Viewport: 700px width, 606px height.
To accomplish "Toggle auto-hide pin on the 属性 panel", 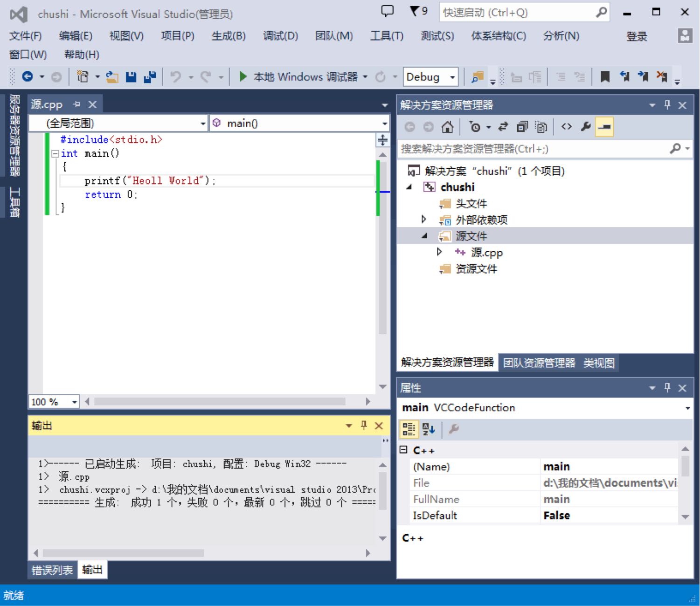I will 667,387.
